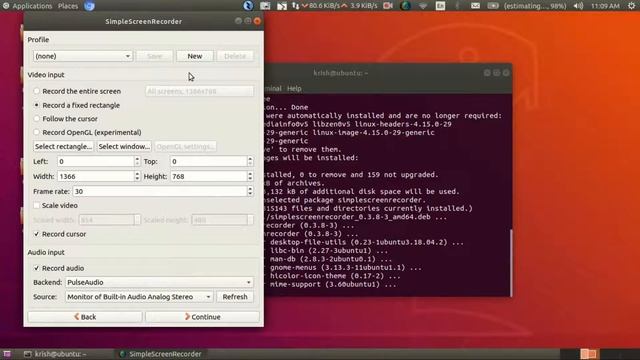Click the terminal window scrollbar
Image resolution: width=640 pixels, height=360 pixels.
511,263
